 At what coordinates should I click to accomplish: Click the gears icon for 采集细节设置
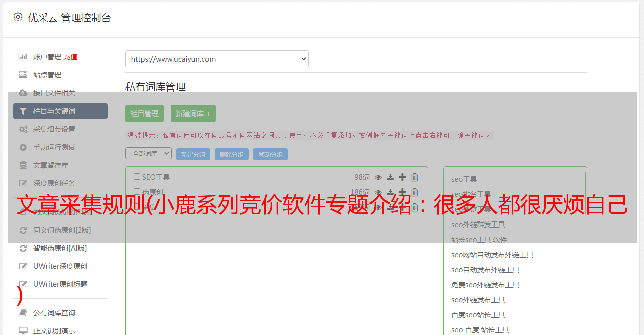click(x=23, y=129)
